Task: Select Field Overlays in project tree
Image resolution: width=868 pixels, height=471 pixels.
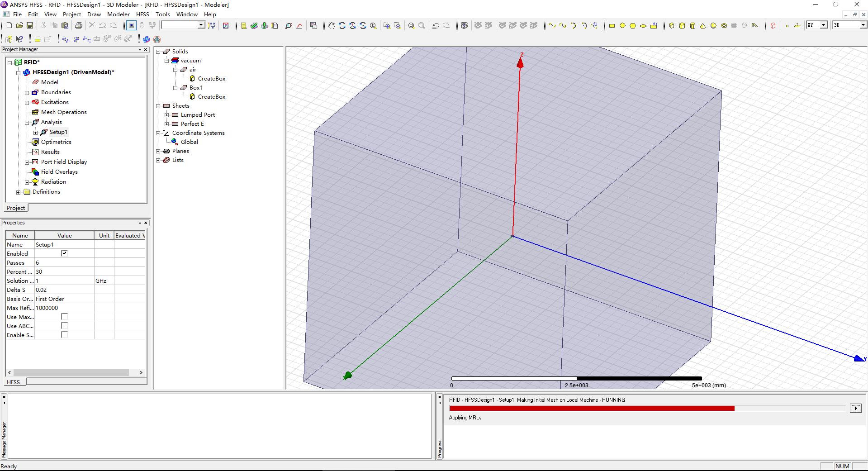Action: click(x=59, y=172)
